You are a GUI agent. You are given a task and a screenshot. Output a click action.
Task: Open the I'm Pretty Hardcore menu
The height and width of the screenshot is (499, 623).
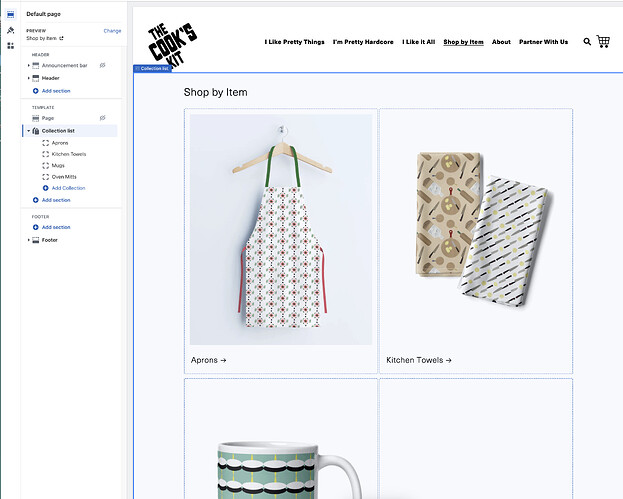pyautogui.click(x=363, y=42)
